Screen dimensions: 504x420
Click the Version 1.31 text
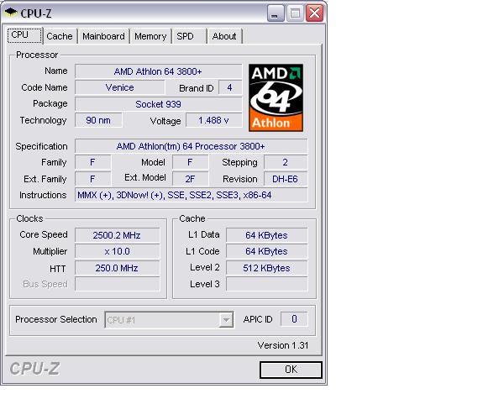283,345
